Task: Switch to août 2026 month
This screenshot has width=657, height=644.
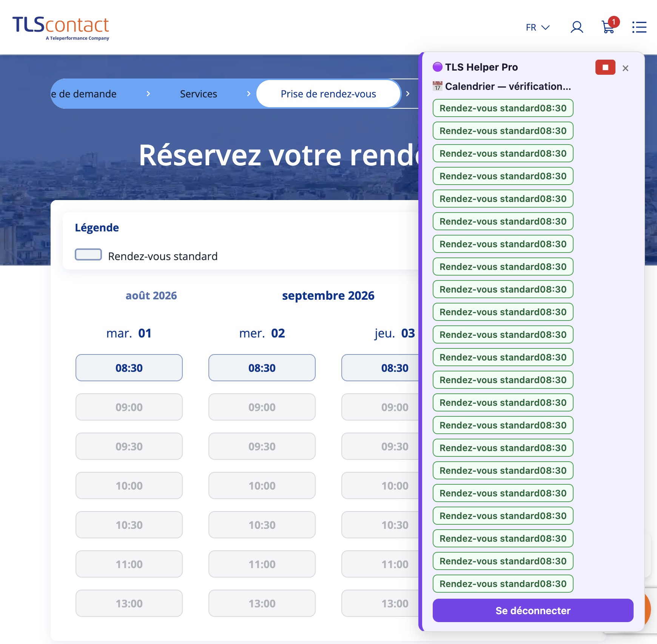Action: pyautogui.click(x=151, y=295)
